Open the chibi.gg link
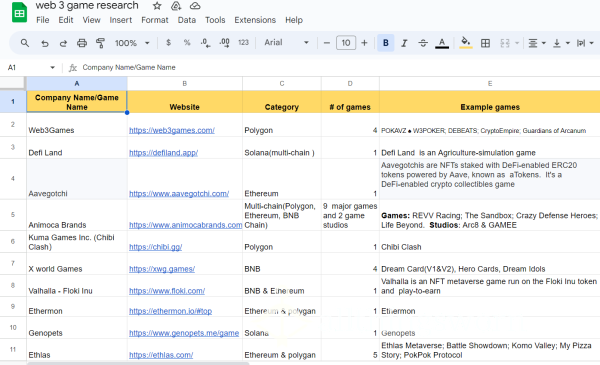 (x=155, y=248)
